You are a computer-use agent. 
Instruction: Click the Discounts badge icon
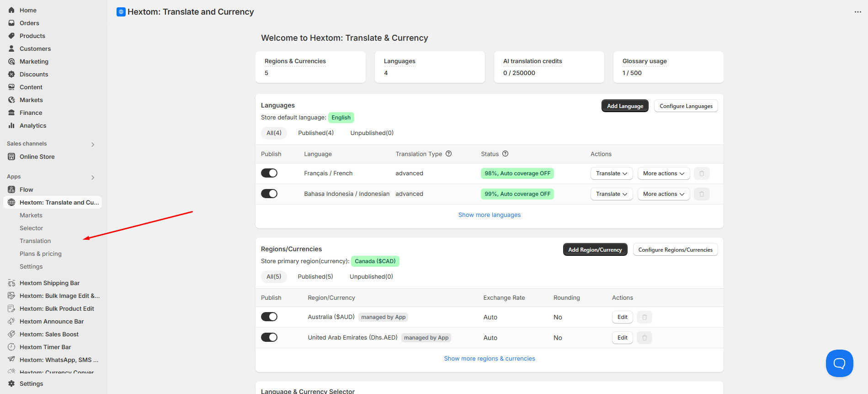(11, 74)
